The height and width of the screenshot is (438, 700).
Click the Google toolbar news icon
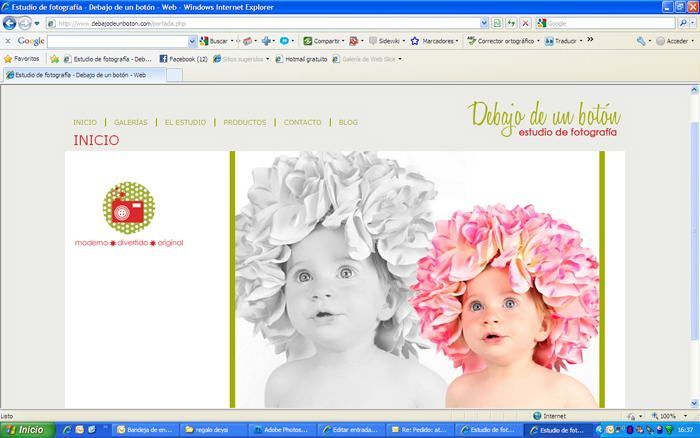point(248,41)
